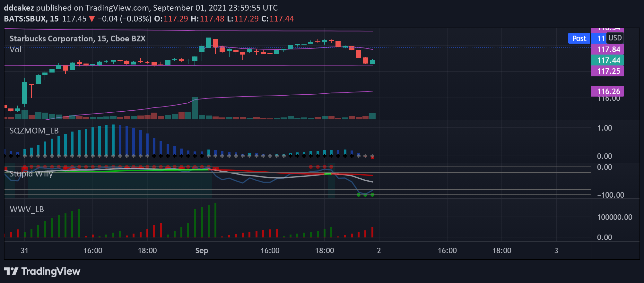The image size is (644, 283).
Task: Click the Sep date label on time axis
Action: point(202,251)
